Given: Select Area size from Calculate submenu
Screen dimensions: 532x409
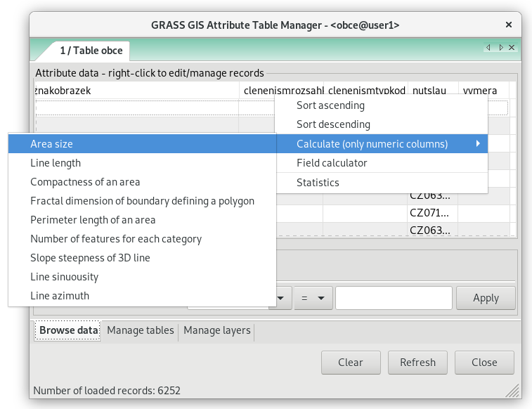Looking at the screenshot, I should [142, 144].
